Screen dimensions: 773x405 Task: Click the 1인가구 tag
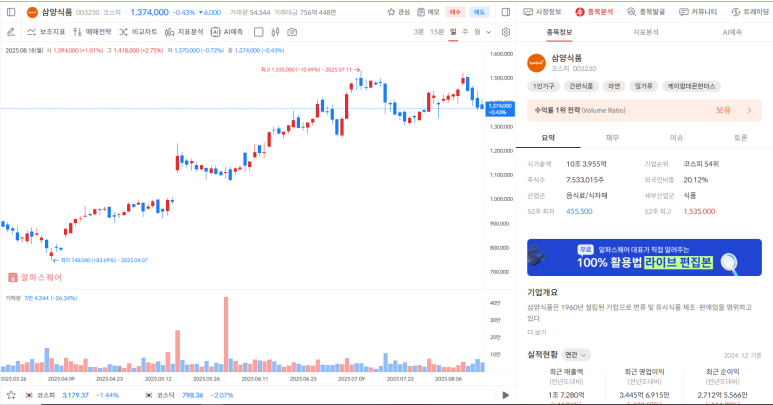click(543, 86)
